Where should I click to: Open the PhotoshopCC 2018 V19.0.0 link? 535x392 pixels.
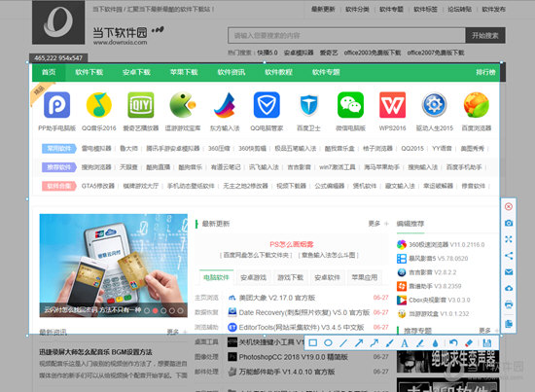click(293, 357)
